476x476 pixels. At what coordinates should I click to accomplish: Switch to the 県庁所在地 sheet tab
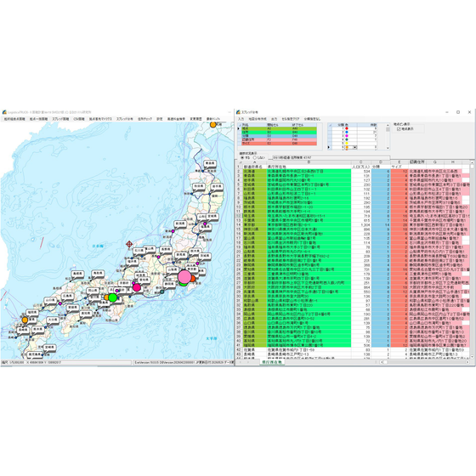point(272,362)
